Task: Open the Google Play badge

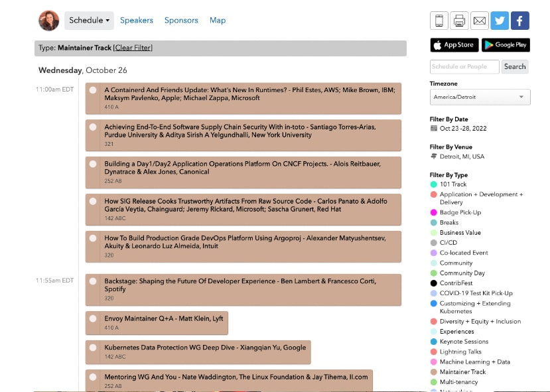Action: (506, 45)
